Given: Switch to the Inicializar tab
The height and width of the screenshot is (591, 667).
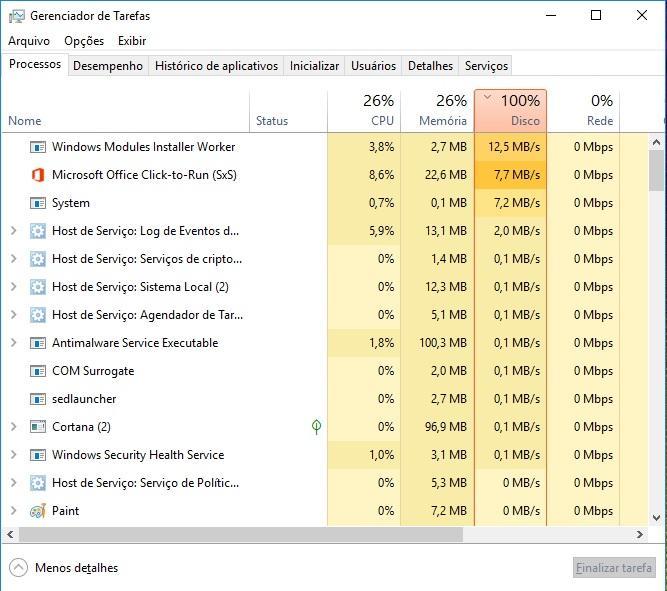Looking at the screenshot, I should [x=314, y=66].
